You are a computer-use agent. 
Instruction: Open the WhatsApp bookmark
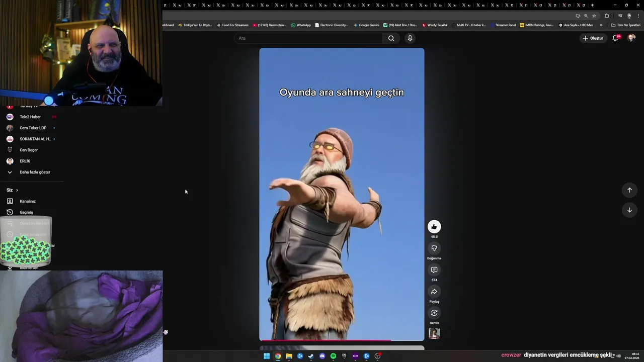click(301, 25)
